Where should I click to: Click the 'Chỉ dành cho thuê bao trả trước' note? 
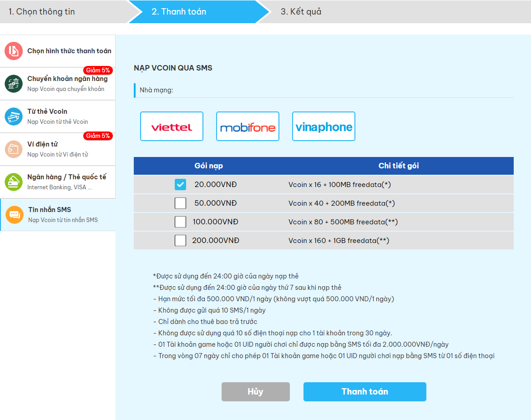point(205,322)
